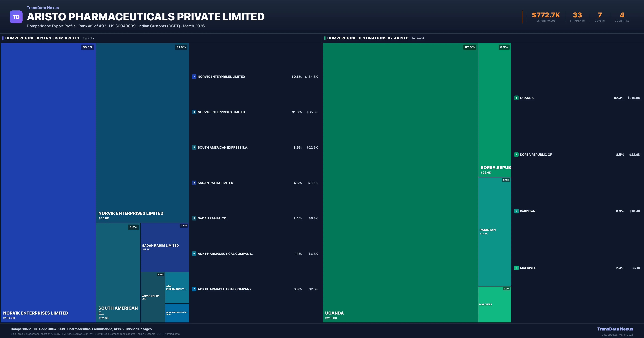Click rank 6 badge for ADK Pharmaceutical
Viewport: 644px width, 338px height.
coord(194,253)
